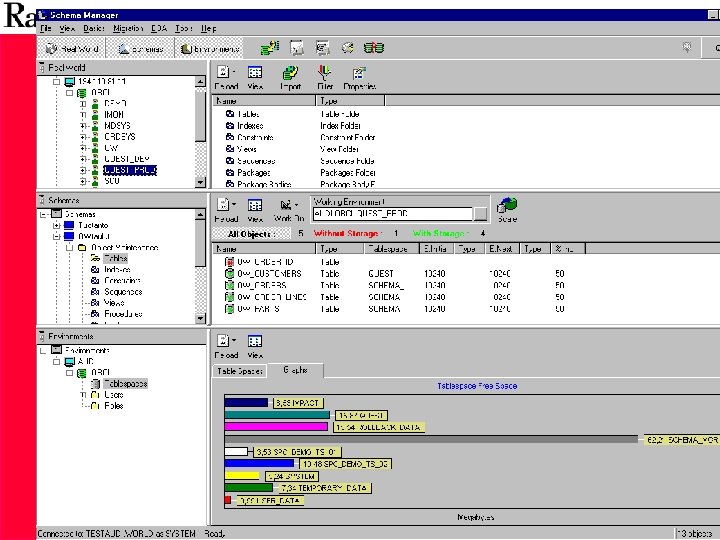Select the Tablespace node in Environments tree

click(125, 384)
